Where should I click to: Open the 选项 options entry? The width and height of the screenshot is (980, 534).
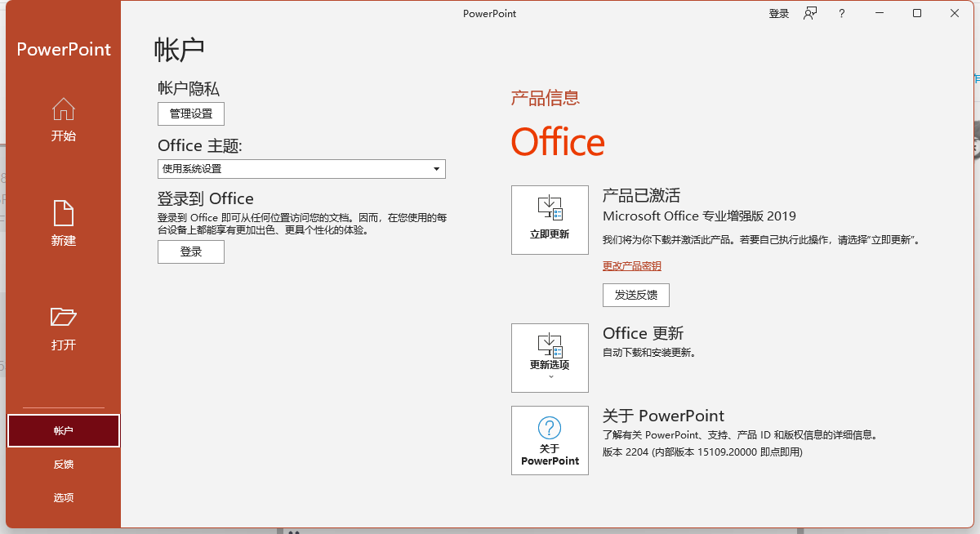pyautogui.click(x=63, y=496)
